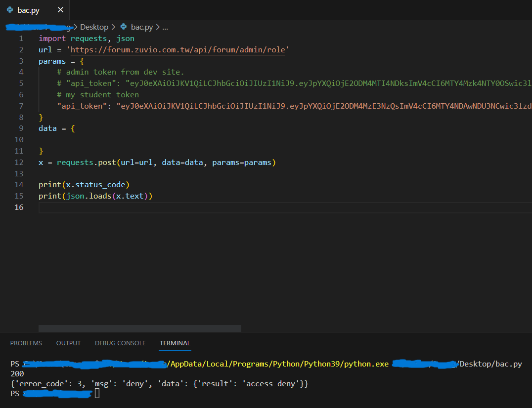The width and height of the screenshot is (532, 408).
Task: Click the horizontal editor scrollbar
Action: click(140, 328)
